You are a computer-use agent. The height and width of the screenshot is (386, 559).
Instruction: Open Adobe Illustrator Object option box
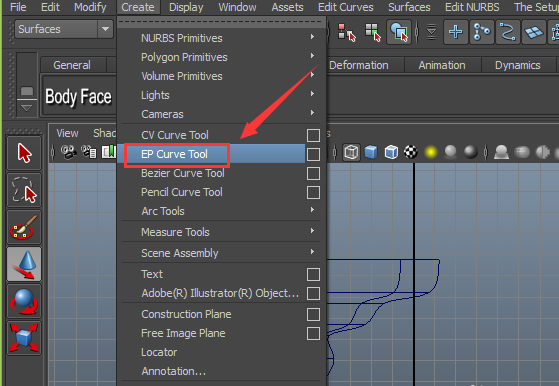[x=313, y=293]
